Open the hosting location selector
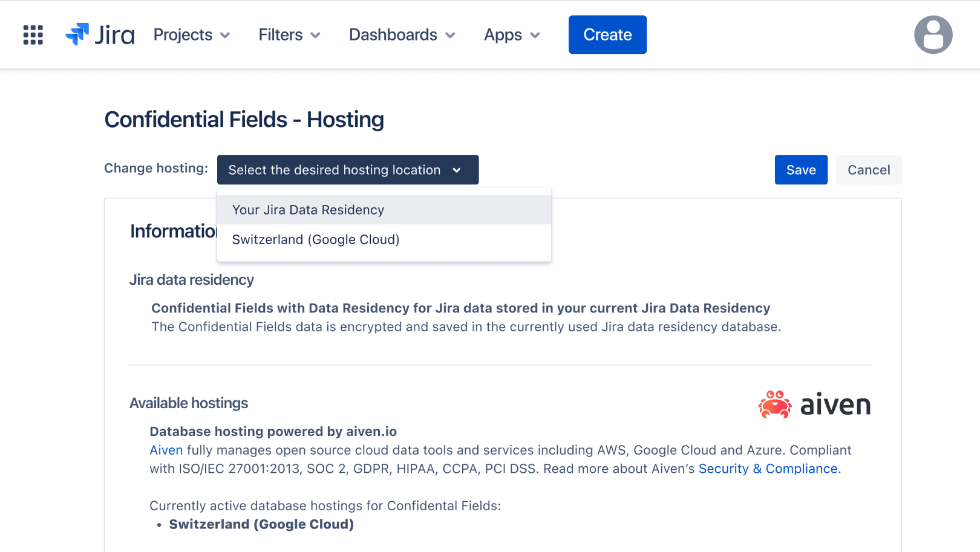Image resolution: width=980 pixels, height=552 pixels. [x=347, y=170]
